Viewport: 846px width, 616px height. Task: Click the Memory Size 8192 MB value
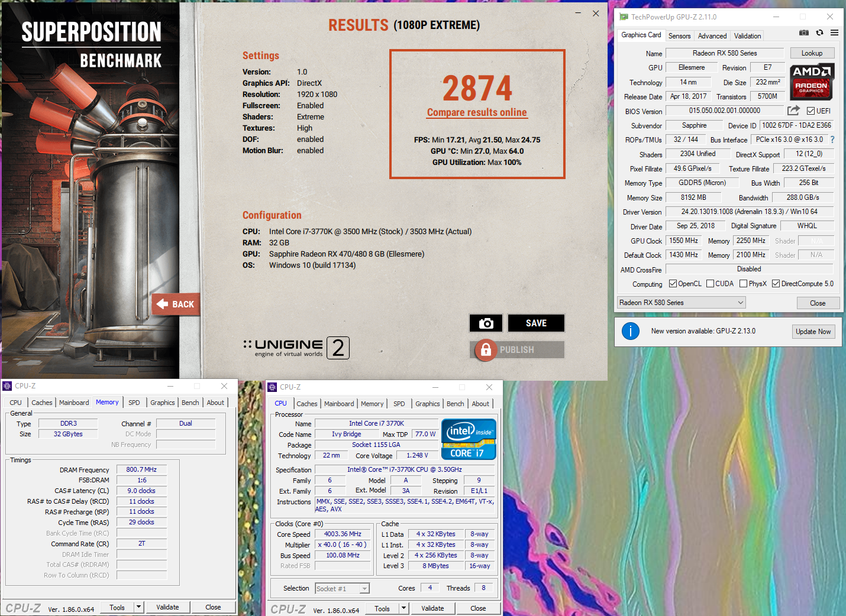693,197
